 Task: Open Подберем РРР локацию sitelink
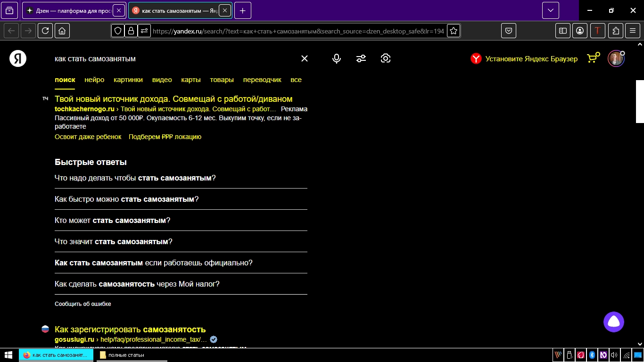pos(165,137)
